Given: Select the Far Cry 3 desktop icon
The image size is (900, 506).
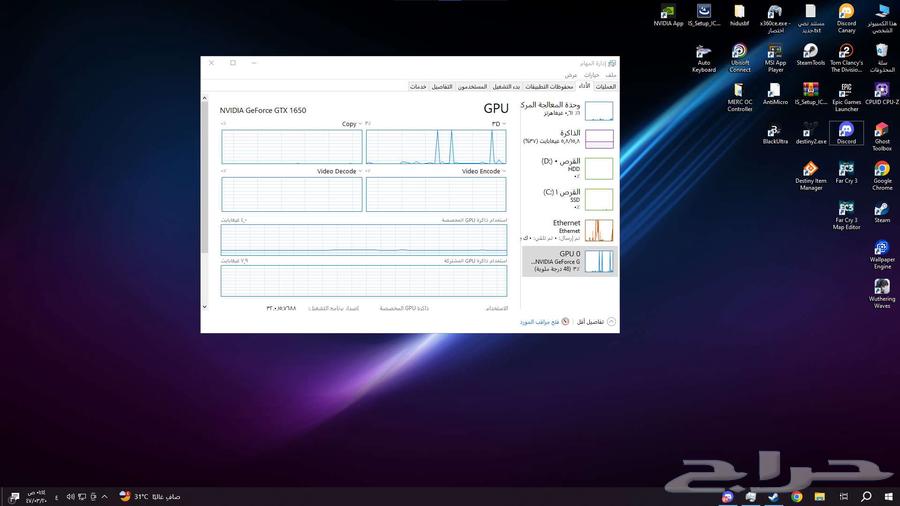Looking at the screenshot, I should (846, 173).
